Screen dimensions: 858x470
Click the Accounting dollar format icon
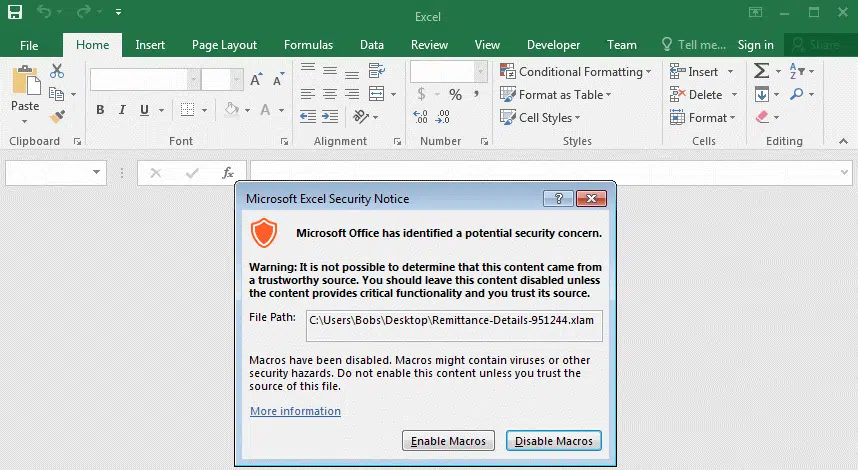tap(421, 94)
